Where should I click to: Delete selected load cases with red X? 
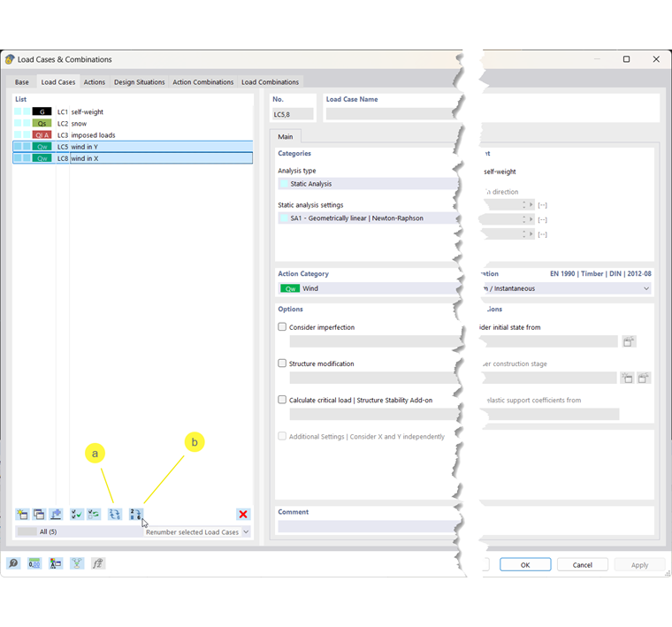(x=243, y=514)
